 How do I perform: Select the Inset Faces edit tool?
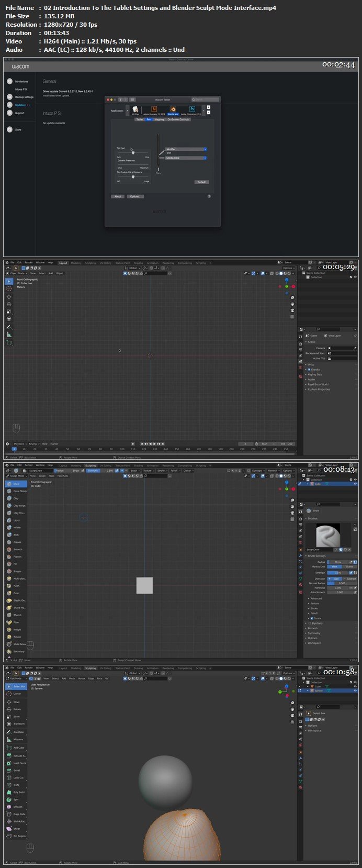(x=16, y=763)
